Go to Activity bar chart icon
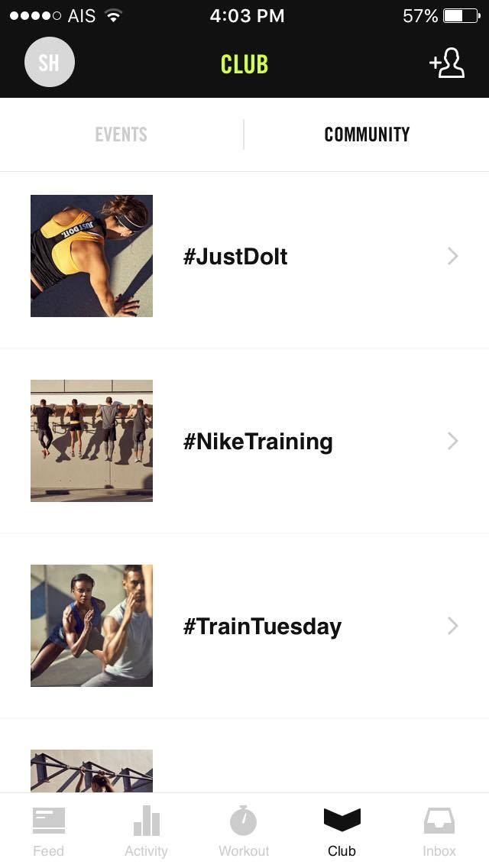 (146, 820)
